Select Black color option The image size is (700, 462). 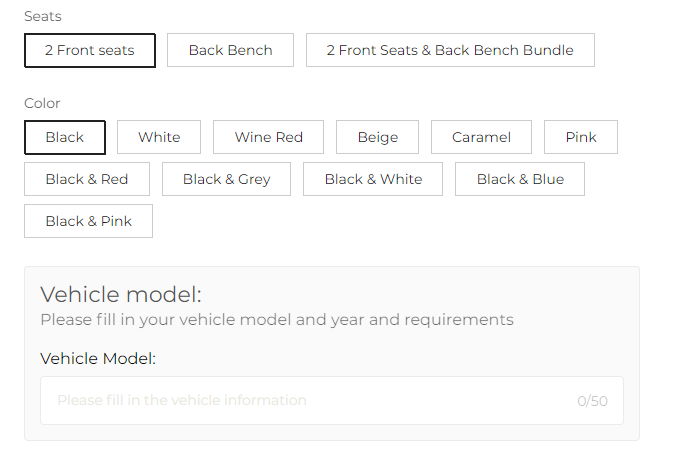click(65, 137)
